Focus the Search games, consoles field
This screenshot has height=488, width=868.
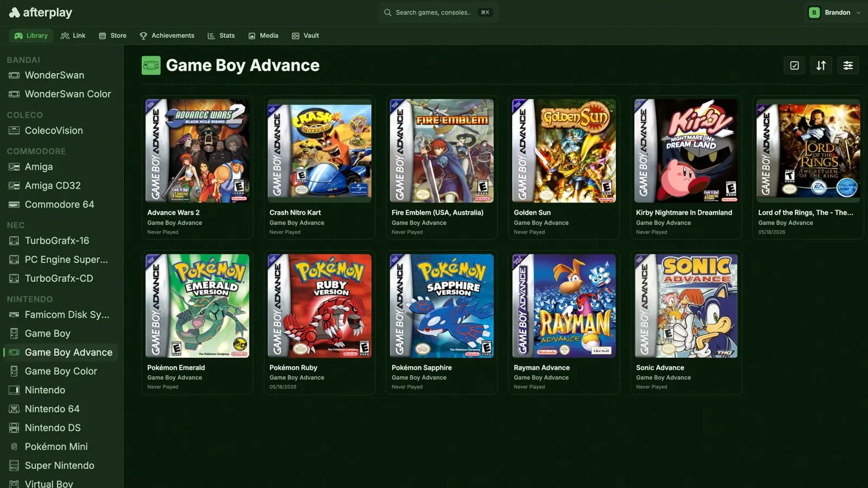coord(438,12)
